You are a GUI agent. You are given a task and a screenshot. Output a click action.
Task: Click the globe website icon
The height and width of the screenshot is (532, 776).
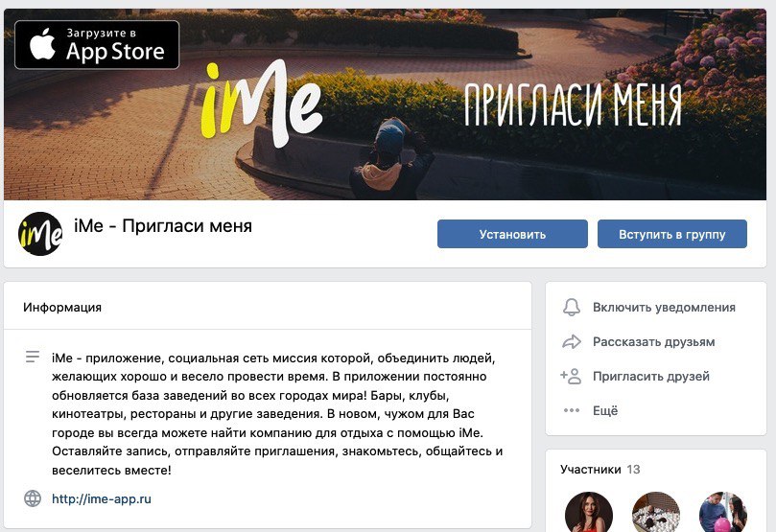click(x=33, y=498)
